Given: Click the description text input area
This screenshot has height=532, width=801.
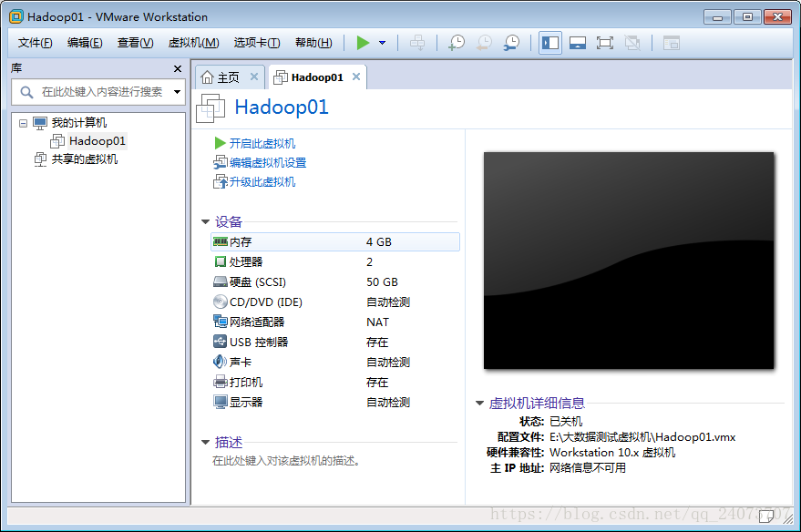Looking at the screenshot, I should pos(286,461).
